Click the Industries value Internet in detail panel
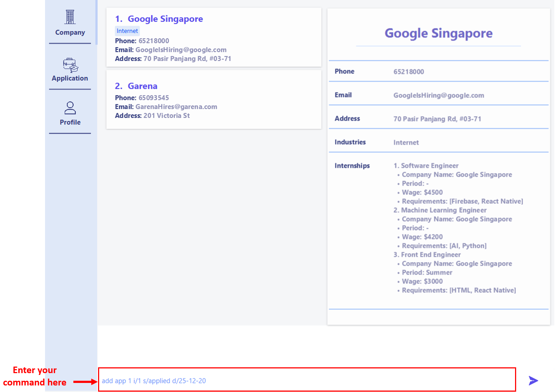559x392 pixels. coord(406,142)
